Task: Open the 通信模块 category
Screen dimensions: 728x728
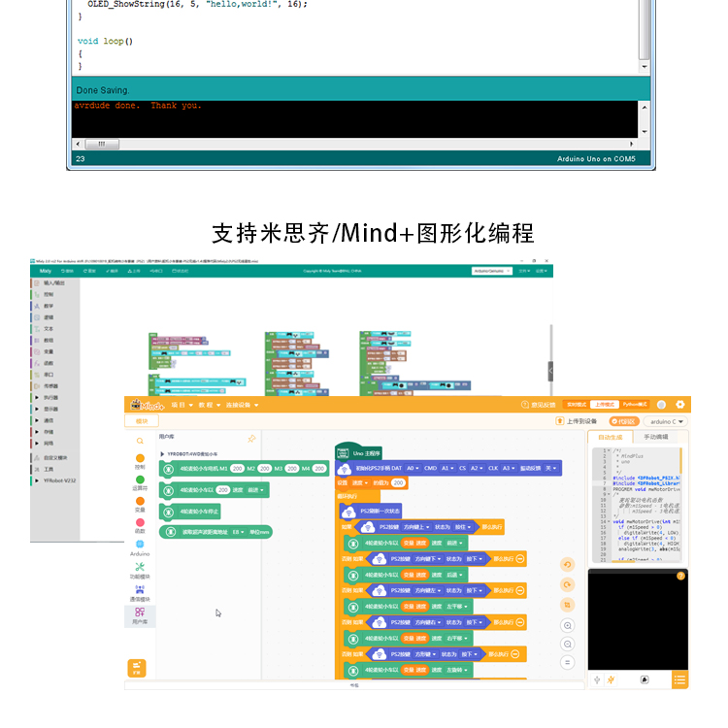Action: (140, 593)
